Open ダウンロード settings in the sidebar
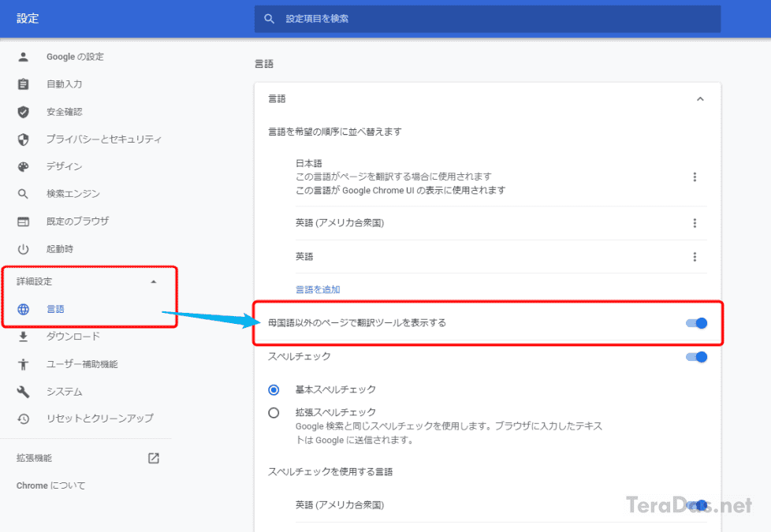This screenshot has width=771, height=532. 73,337
